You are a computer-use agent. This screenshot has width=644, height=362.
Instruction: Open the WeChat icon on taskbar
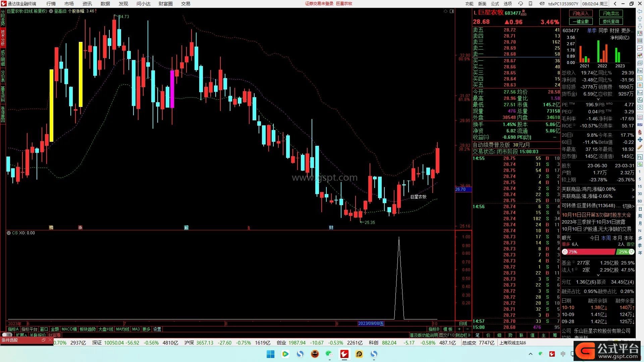click(329, 354)
